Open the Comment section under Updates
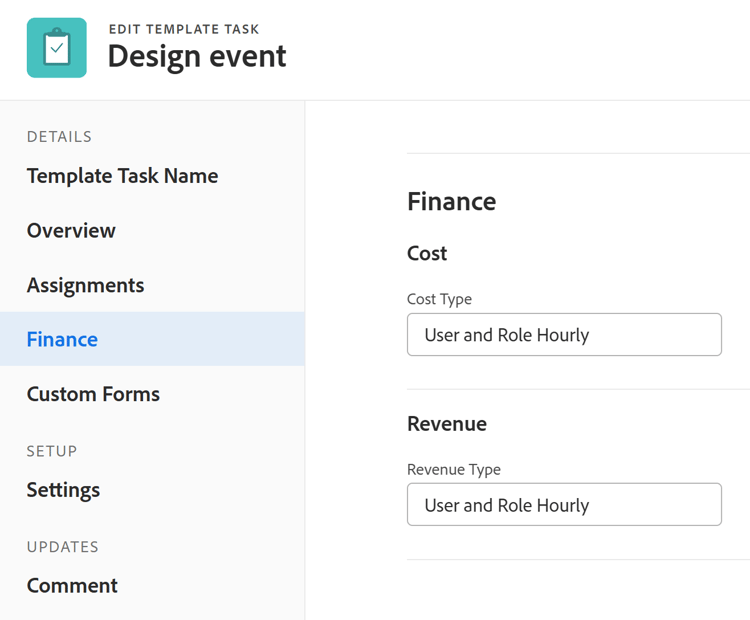The image size is (750, 620). [72, 585]
